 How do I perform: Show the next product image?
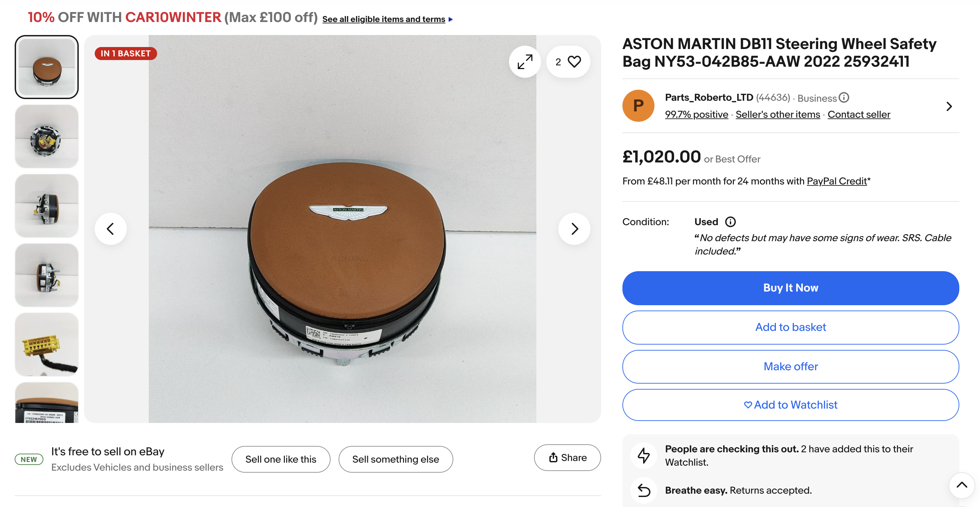click(x=574, y=228)
